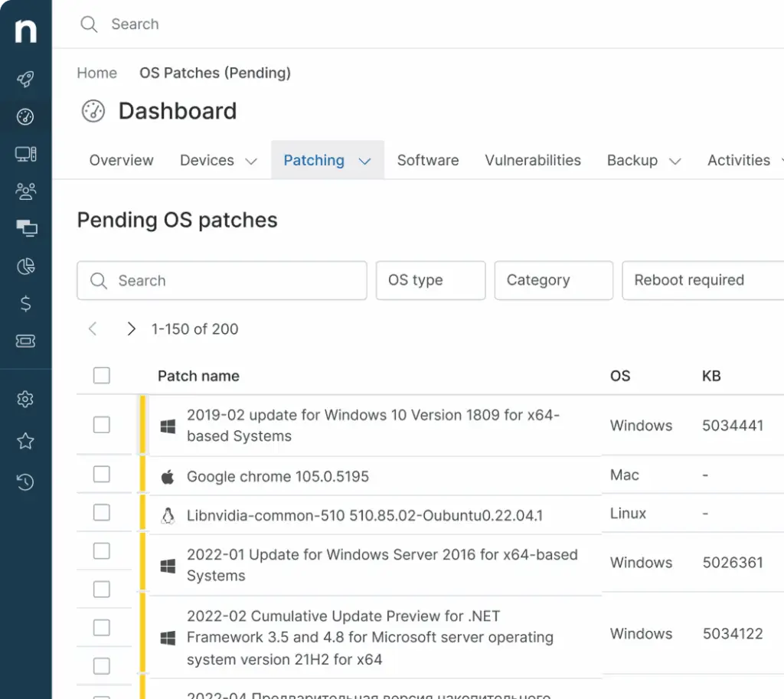Go to Home breadcrumb link
This screenshot has width=784, height=699.
point(97,73)
